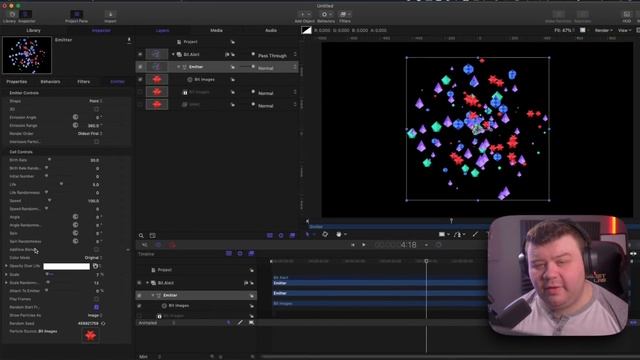Toggle visibility checkbox of Bit Alert group
Image resolution: width=640 pixels, height=360 pixels.
pos(140,54)
